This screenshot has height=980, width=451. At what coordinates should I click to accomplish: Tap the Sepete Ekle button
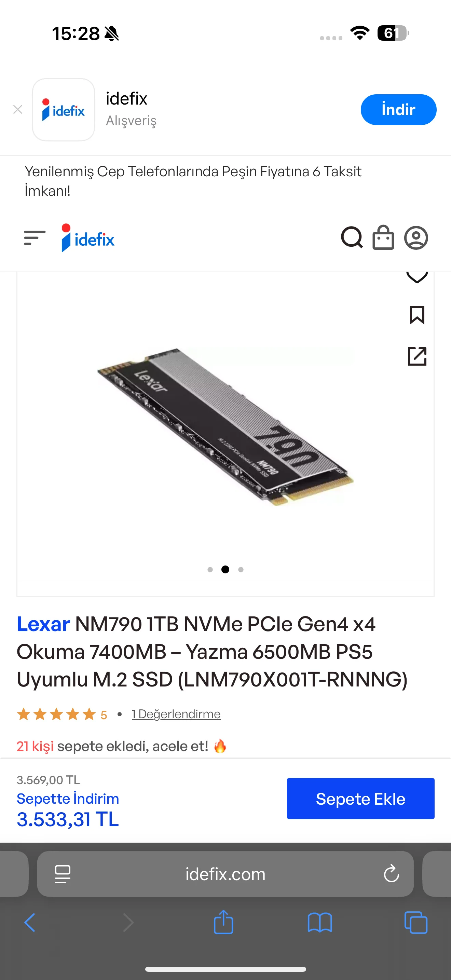360,799
